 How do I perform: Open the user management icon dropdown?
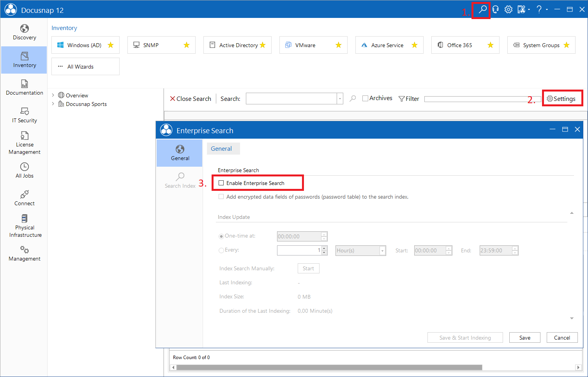pos(523,9)
